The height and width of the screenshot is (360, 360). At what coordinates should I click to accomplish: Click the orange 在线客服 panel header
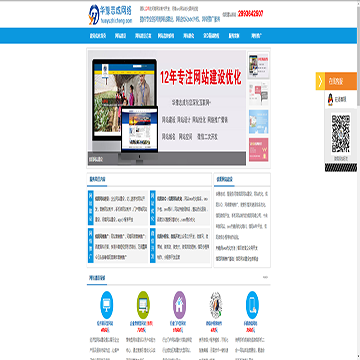pyautogui.click(x=341, y=81)
